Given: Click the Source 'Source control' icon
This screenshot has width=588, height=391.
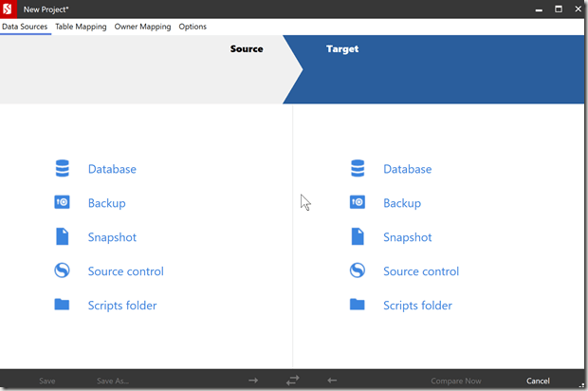Looking at the screenshot, I should (63, 271).
